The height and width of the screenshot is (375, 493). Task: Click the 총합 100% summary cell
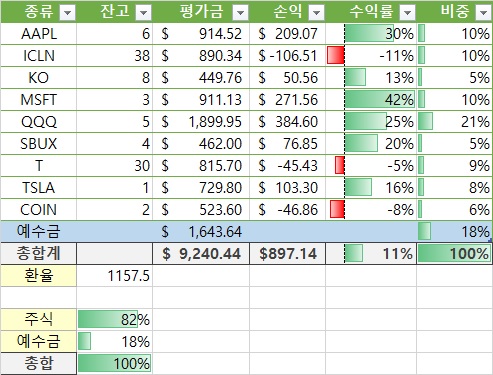(115, 363)
